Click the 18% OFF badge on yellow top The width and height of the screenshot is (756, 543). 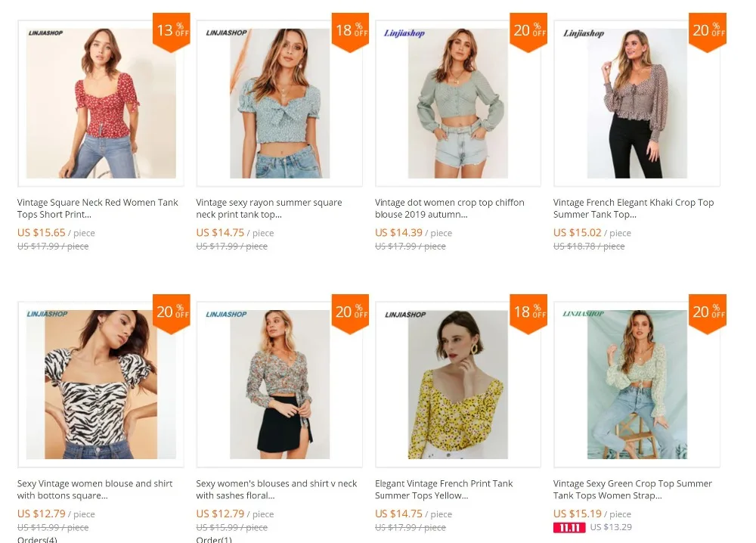click(x=528, y=313)
